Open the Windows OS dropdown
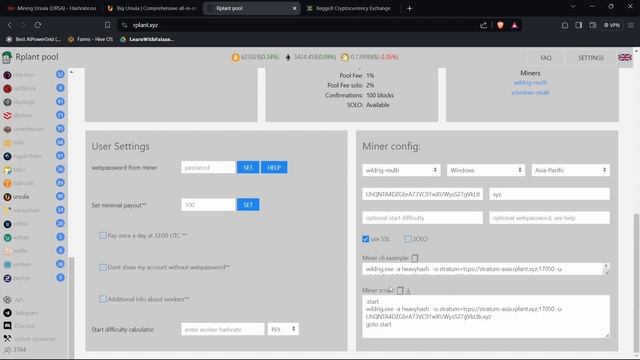 pyautogui.click(x=486, y=170)
